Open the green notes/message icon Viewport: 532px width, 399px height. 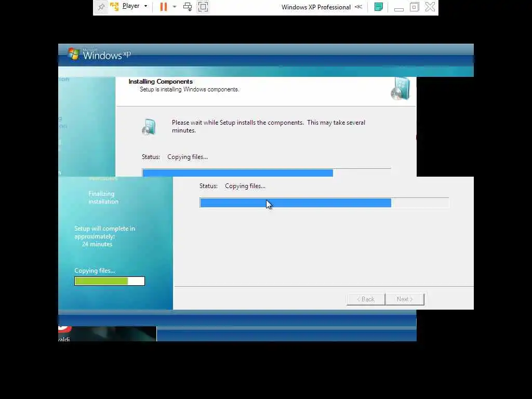click(x=379, y=7)
